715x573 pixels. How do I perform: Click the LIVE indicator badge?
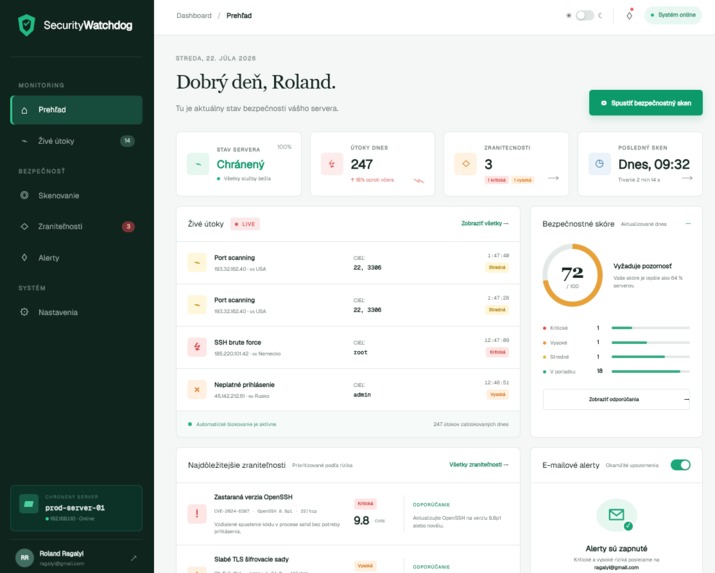click(x=245, y=224)
